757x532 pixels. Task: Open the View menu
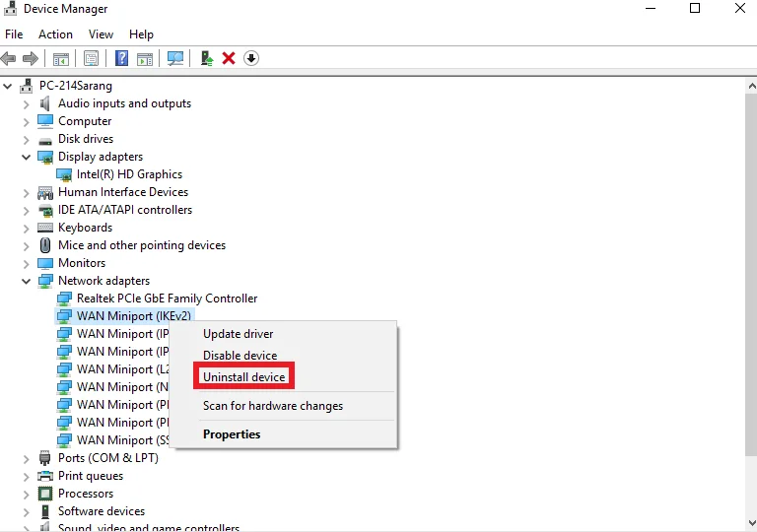[101, 34]
